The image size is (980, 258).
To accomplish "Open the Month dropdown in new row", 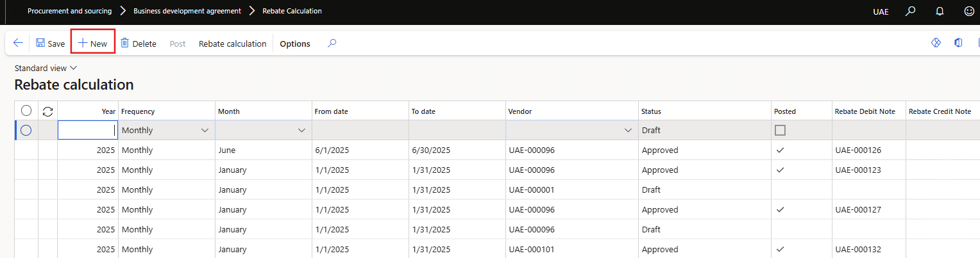I will (x=301, y=130).
